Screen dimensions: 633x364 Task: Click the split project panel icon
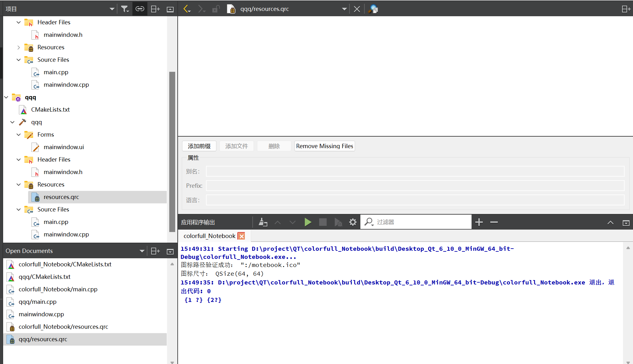[x=155, y=9]
